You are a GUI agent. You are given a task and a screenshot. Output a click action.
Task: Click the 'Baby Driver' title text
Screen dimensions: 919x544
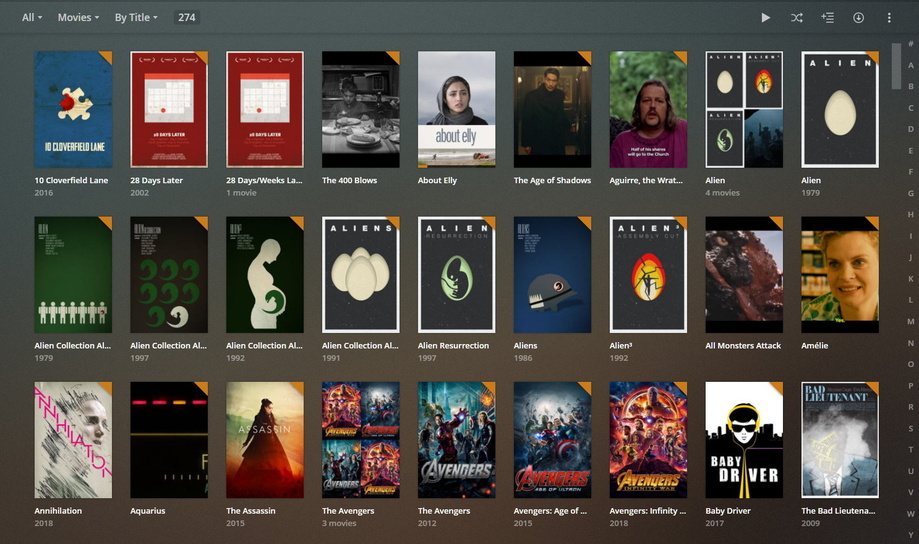click(728, 511)
